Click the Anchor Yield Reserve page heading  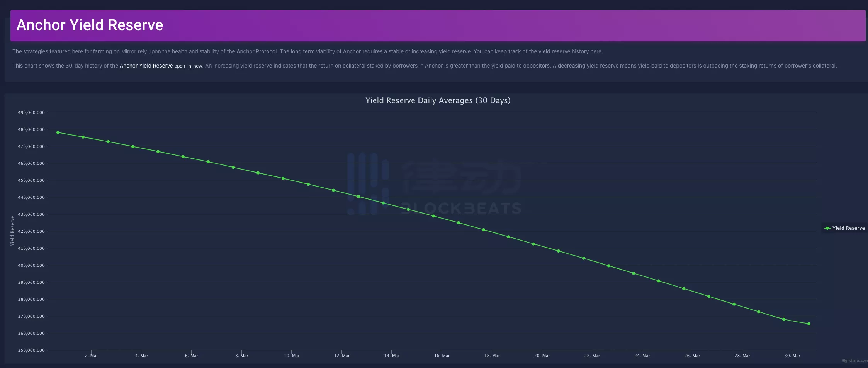click(90, 25)
